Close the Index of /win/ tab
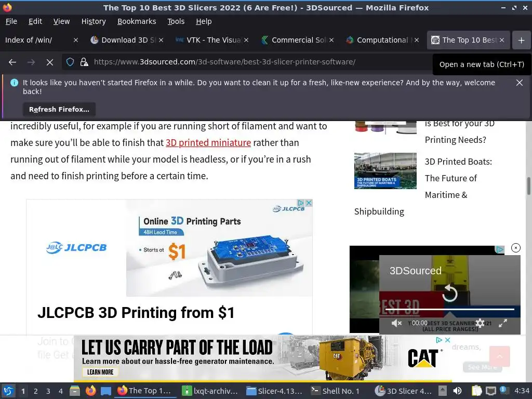Screen dimensions: 532x399 pyautogui.click(x=76, y=40)
